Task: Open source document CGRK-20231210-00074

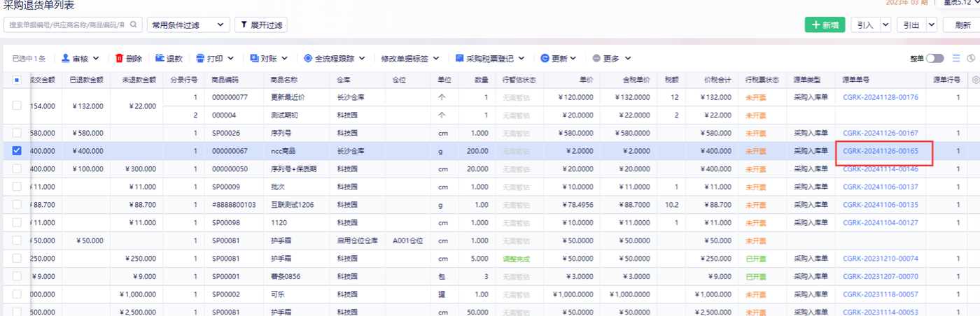Action: click(880, 259)
